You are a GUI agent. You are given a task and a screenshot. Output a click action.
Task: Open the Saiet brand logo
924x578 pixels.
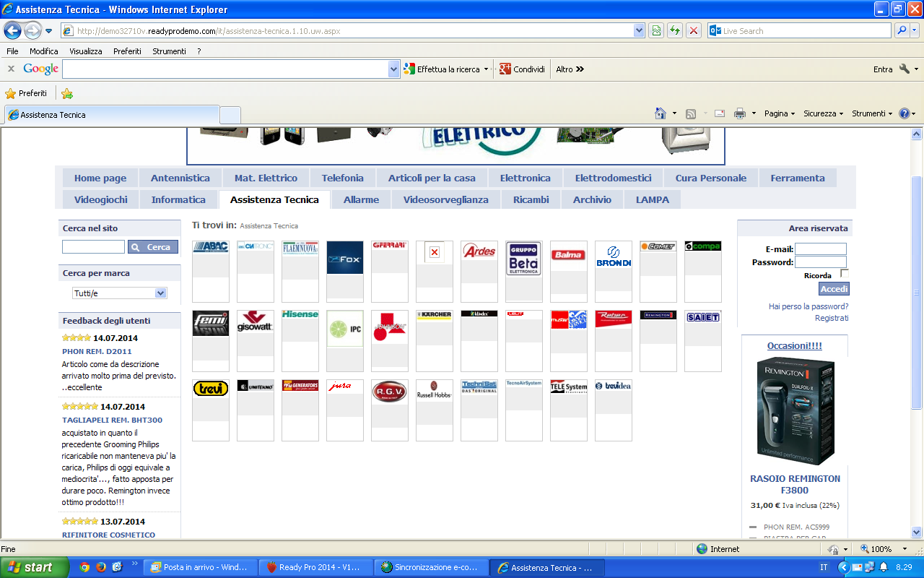click(703, 316)
